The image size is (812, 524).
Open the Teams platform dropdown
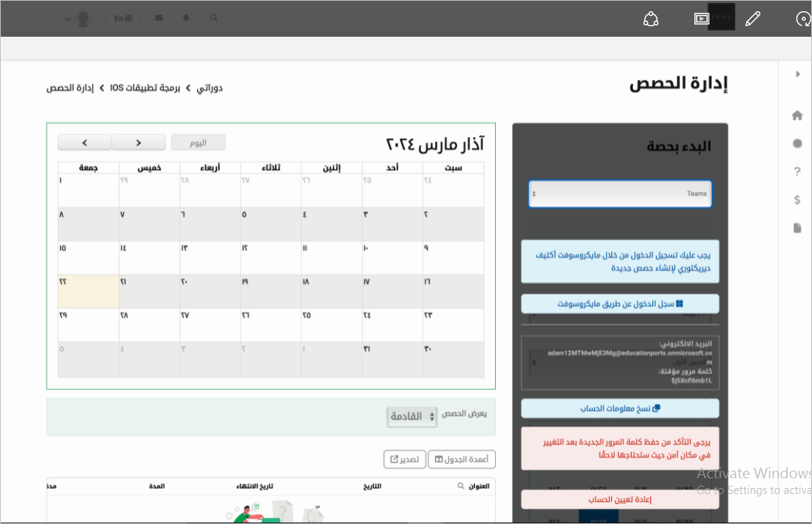tap(619, 193)
